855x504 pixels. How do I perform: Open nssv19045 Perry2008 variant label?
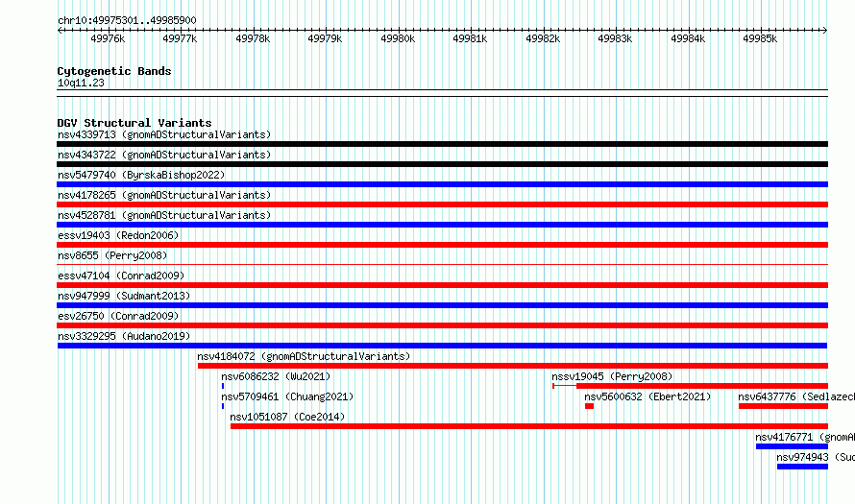point(612,376)
